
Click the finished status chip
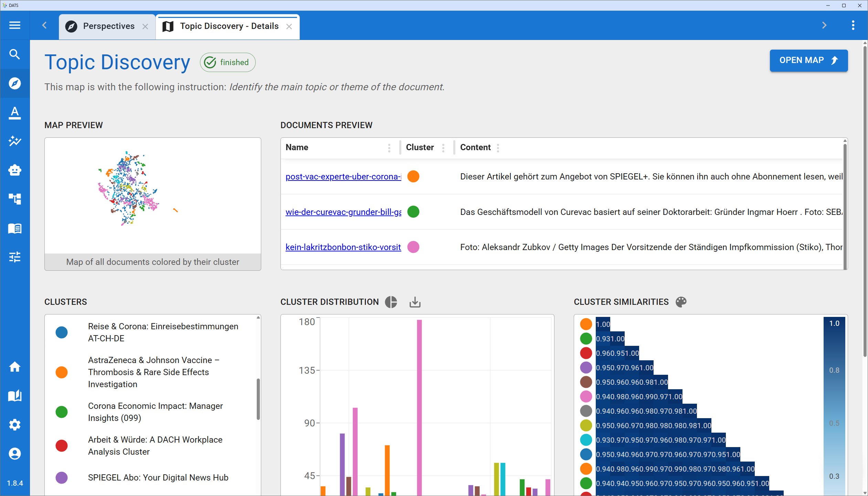tap(227, 62)
